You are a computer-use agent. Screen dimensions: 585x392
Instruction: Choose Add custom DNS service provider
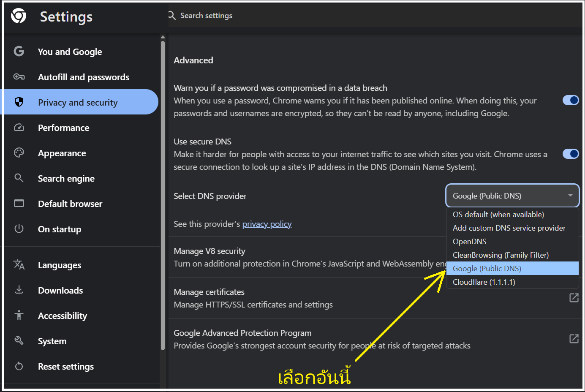512,228
